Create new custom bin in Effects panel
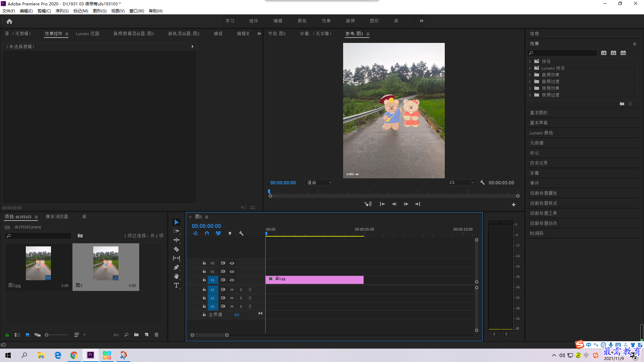 [622, 104]
